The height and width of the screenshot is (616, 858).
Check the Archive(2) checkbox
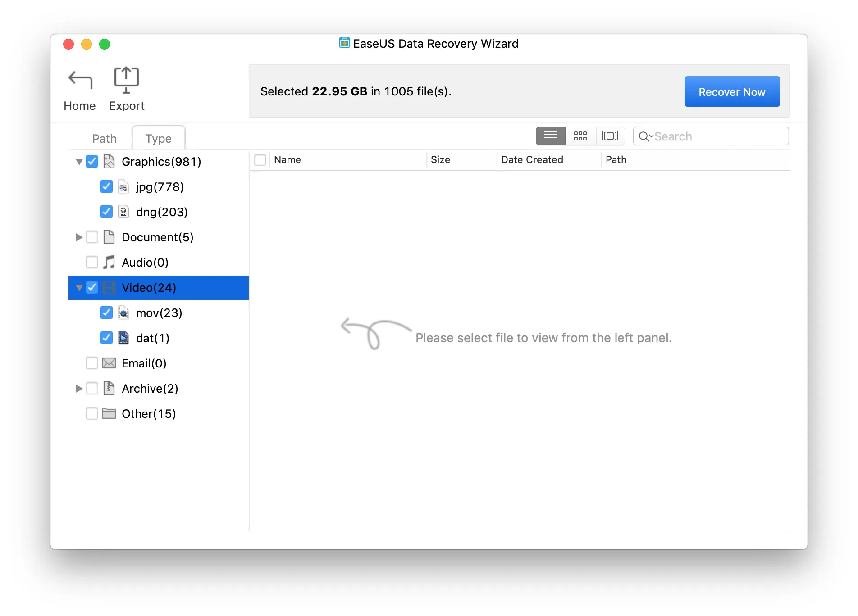point(92,388)
